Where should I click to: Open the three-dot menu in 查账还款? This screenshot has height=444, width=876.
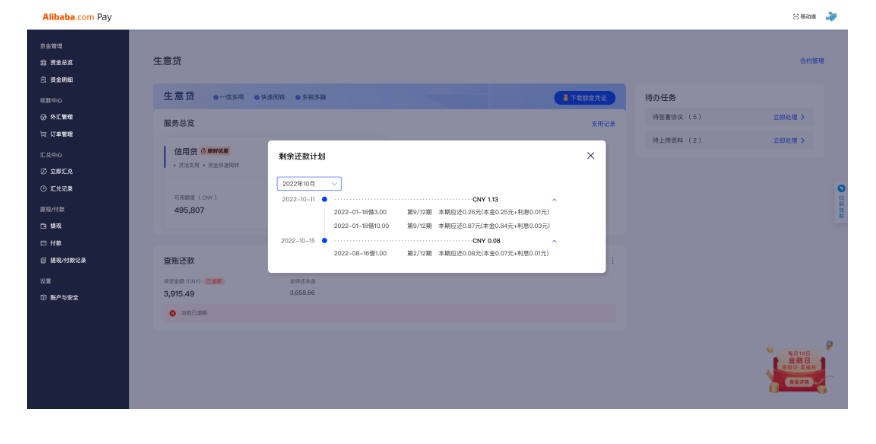click(x=612, y=261)
